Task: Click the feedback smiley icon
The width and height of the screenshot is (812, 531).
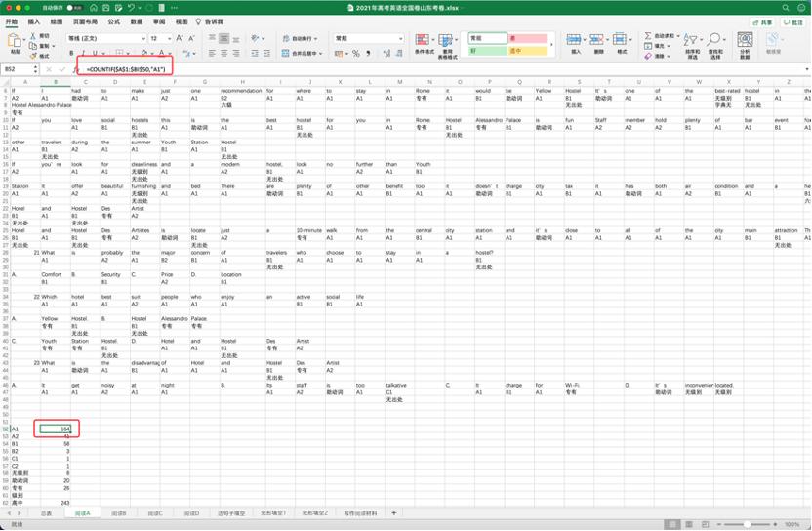Action: tap(800, 8)
